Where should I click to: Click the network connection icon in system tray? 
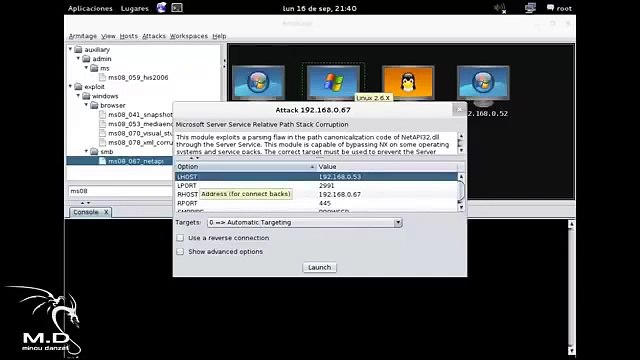(x=530, y=8)
